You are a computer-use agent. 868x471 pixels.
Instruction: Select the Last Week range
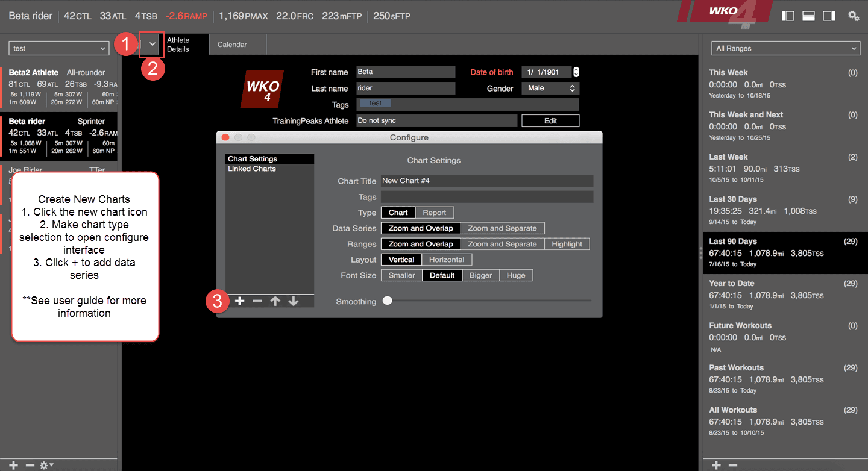pyautogui.click(x=785, y=169)
